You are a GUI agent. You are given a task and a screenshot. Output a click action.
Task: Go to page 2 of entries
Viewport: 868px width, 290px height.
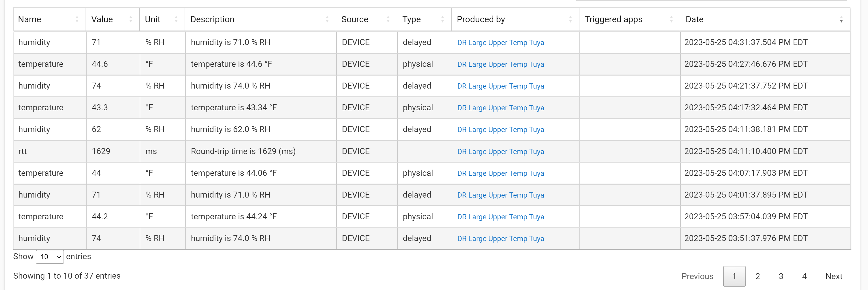tap(758, 276)
